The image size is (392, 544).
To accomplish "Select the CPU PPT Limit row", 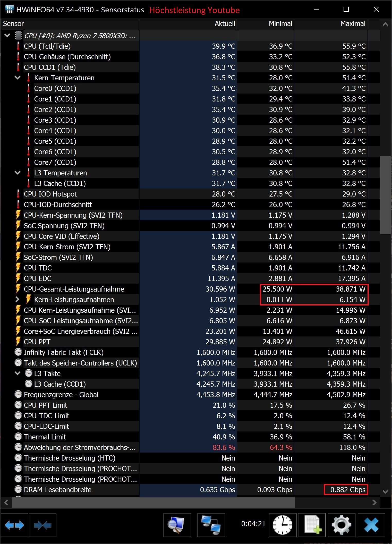I will point(190,405).
